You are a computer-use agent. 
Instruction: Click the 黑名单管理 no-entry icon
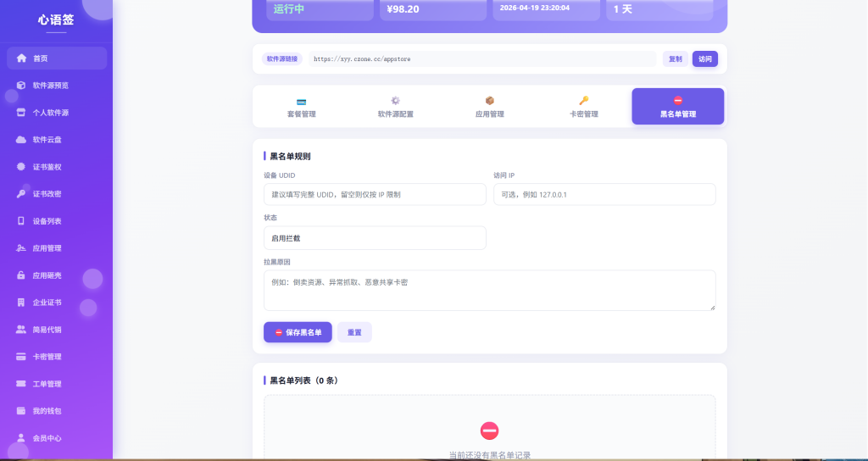point(677,101)
